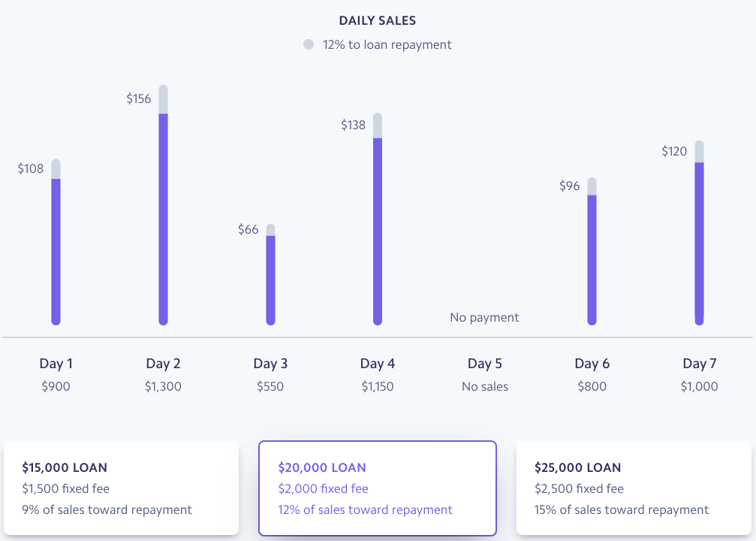This screenshot has height=541, width=756.
Task: Click the $1,300 sales amount under Day 2
Action: pos(163,387)
